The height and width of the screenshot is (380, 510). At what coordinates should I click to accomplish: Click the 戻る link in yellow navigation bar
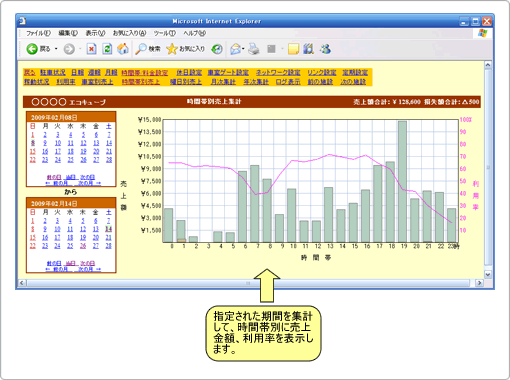pos(30,72)
